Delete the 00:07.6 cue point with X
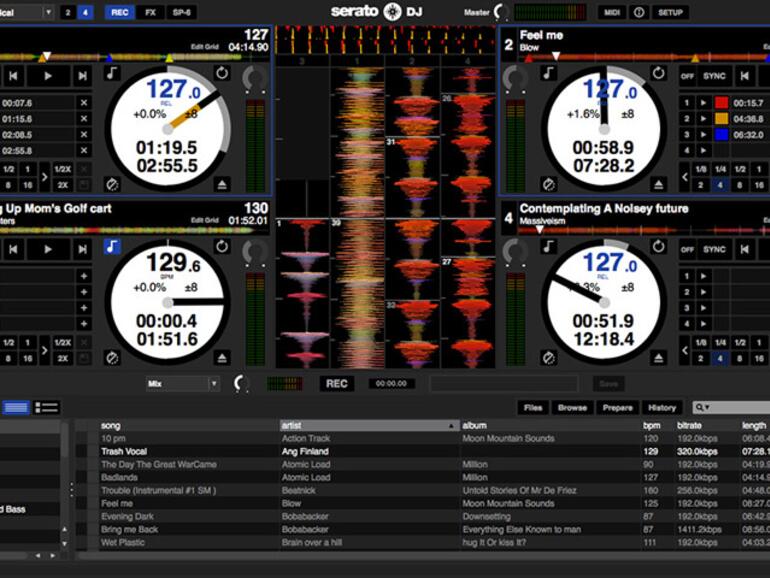770x578 pixels. (x=84, y=103)
